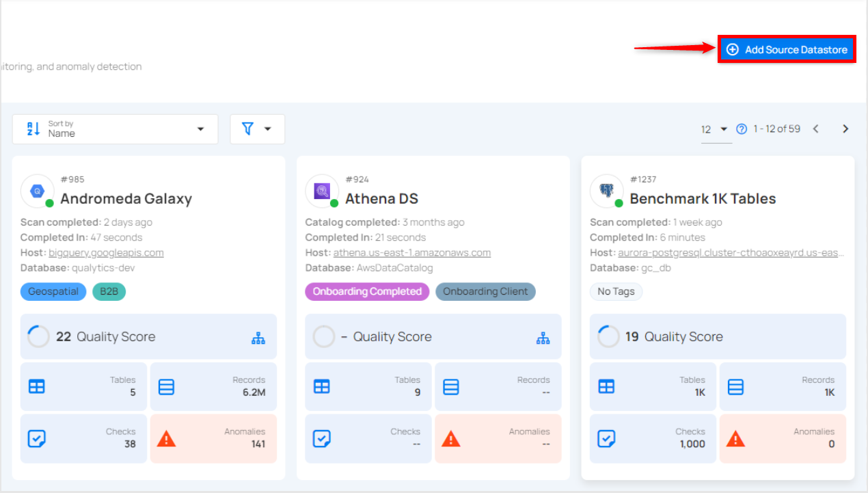The image size is (868, 493).
Task: Open the Sort by Name dropdown
Action: [x=115, y=129]
